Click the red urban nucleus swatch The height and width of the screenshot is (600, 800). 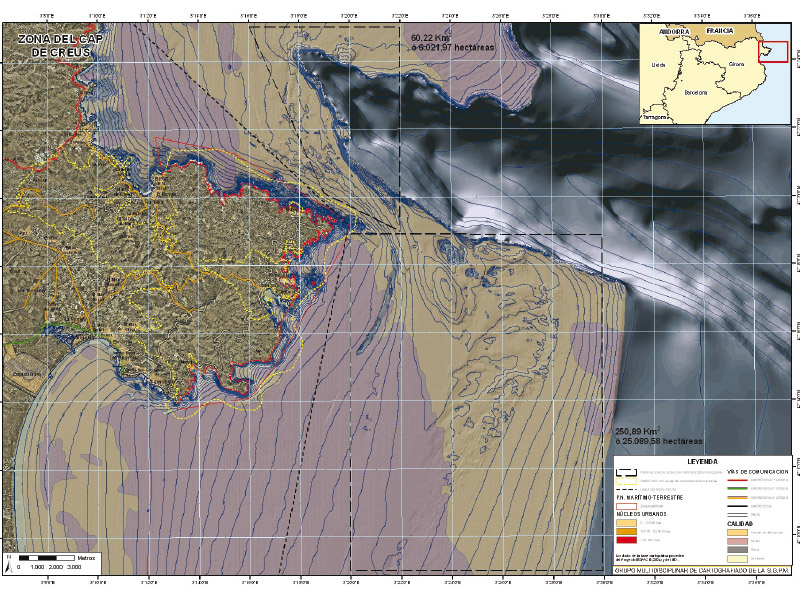pos(626,540)
